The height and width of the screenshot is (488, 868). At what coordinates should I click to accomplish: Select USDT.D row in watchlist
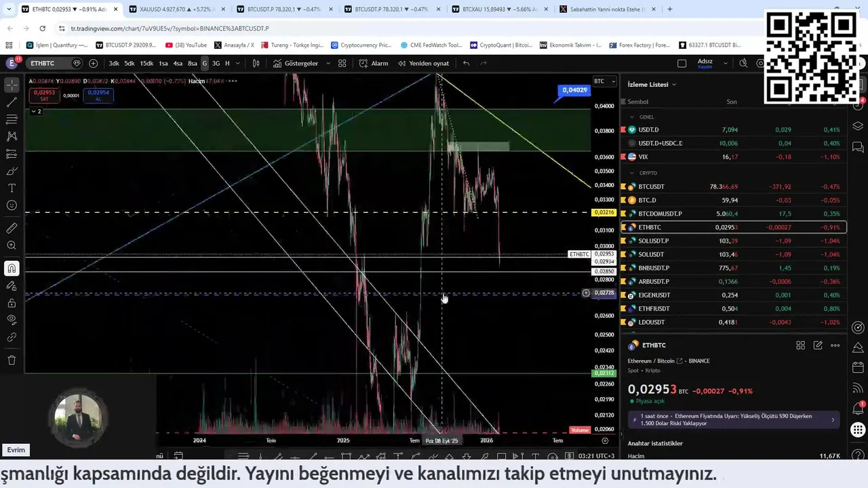click(734, 129)
